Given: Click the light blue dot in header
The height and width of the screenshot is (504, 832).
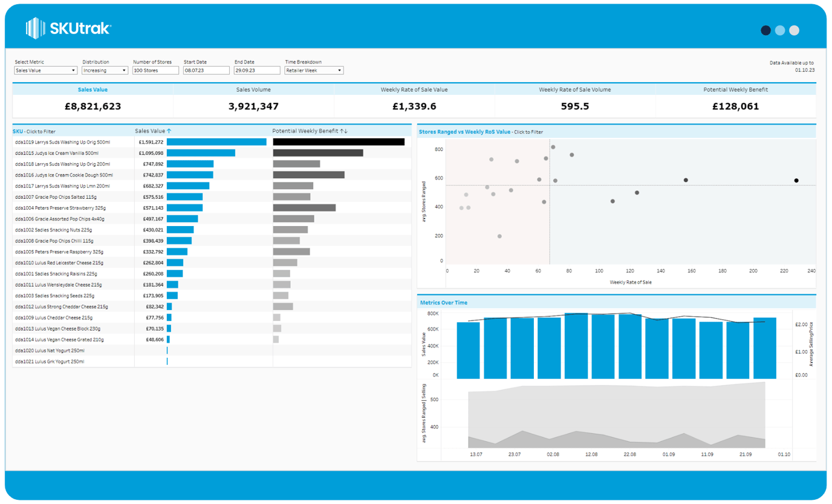Looking at the screenshot, I should [780, 30].
